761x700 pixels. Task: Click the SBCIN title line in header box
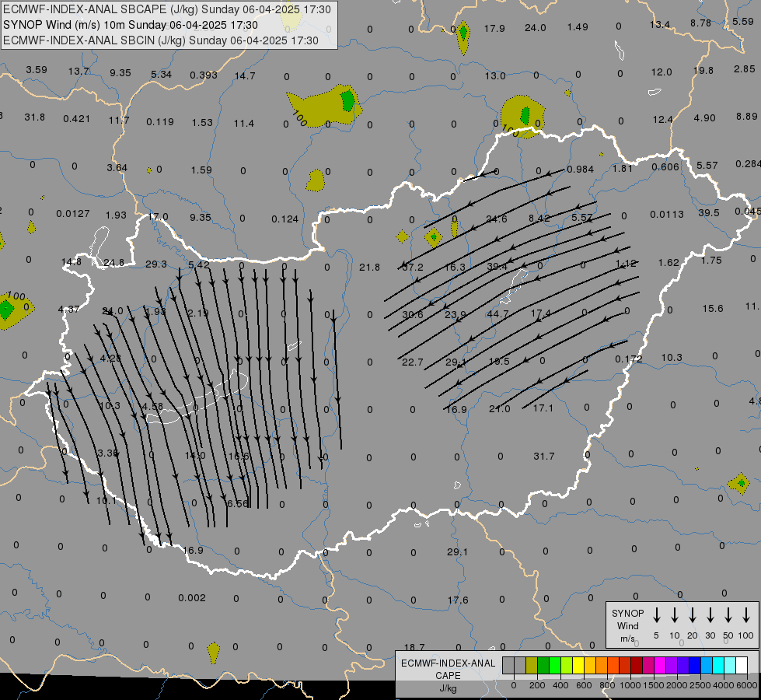tap(161, 40)
